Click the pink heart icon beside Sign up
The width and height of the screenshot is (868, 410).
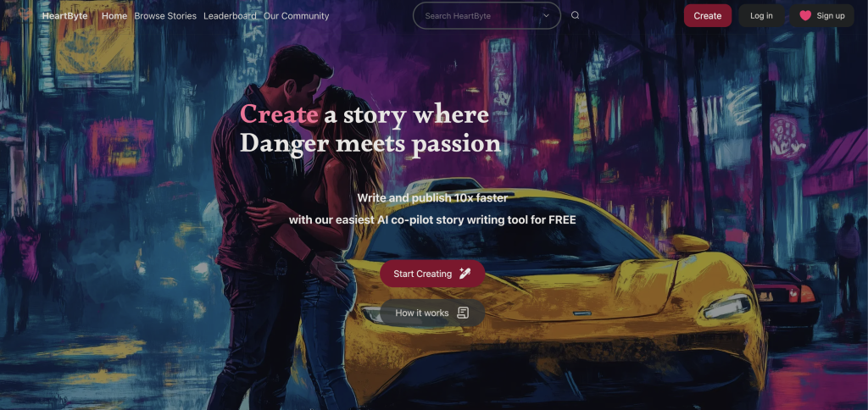tap(805, 15)
